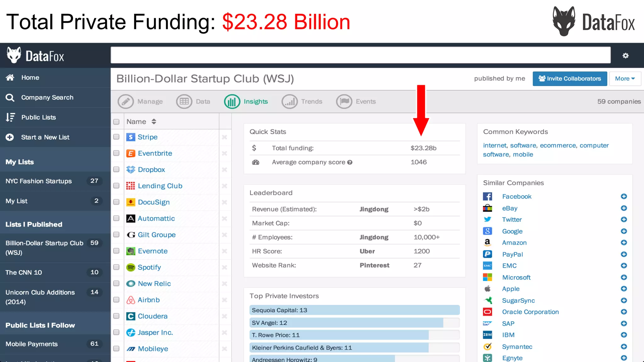The width and height of the screenshot is (644, 362).
Task: Check the Eventbrite row checkbox
Action: tap(116, 153)
